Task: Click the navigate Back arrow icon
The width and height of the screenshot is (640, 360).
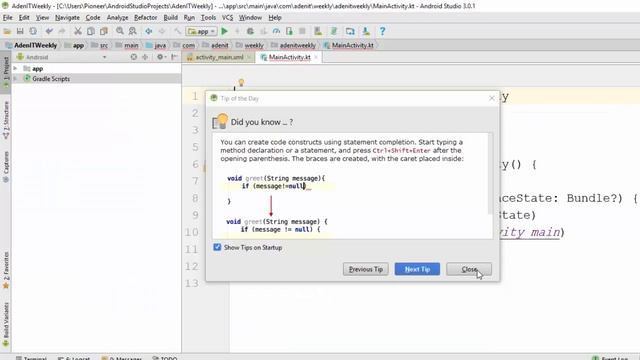Action: click(x=149, y=31)
